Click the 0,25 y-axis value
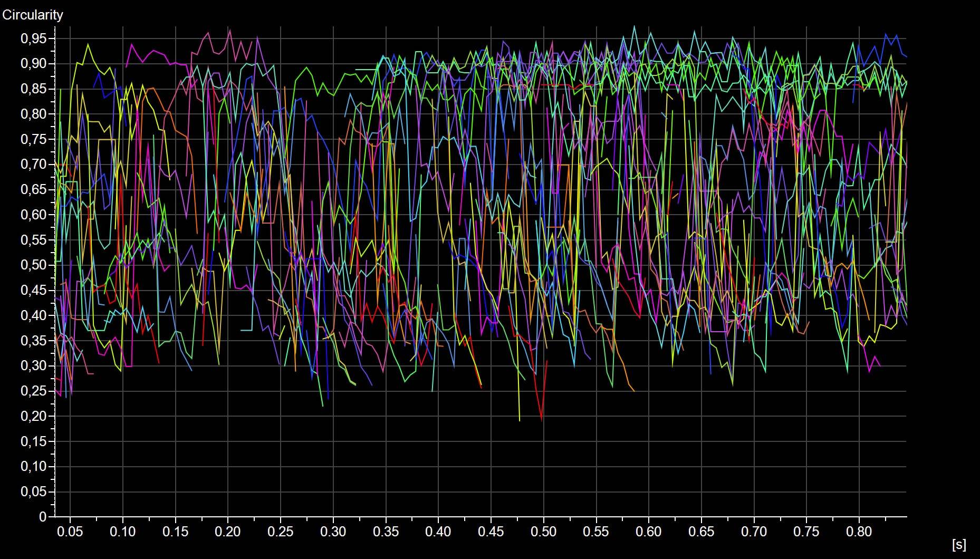 point(34,391)
